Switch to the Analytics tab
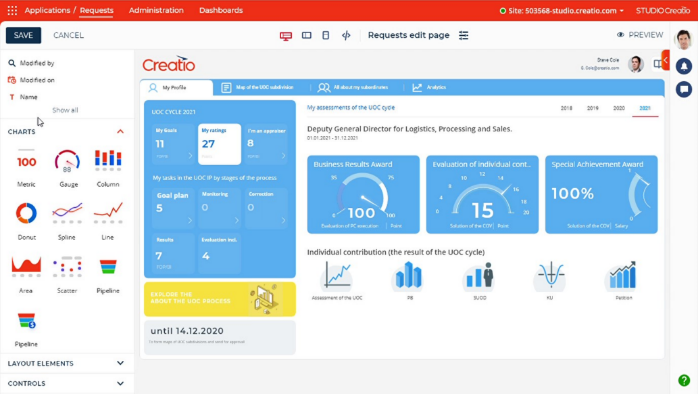 point(429,87)
